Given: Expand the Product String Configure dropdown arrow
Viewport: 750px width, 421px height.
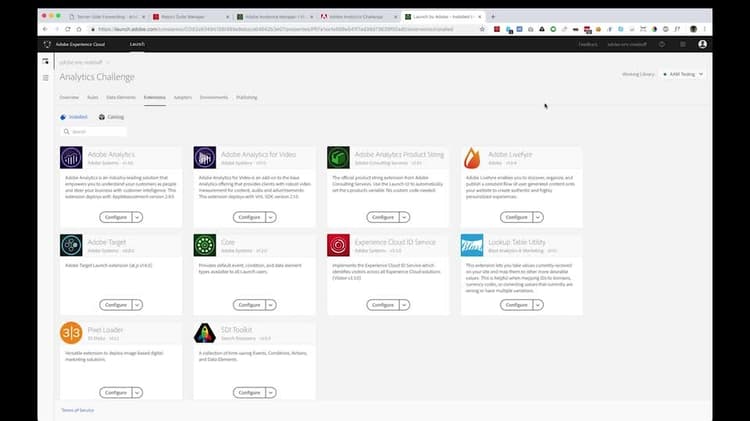Looking at the screenshot, I should click(404, 217).
